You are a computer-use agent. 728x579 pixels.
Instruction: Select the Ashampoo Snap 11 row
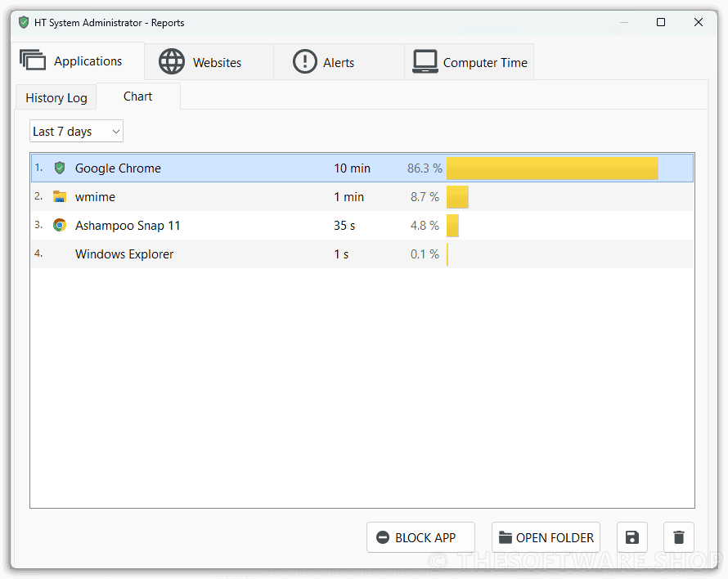[362, 226]
